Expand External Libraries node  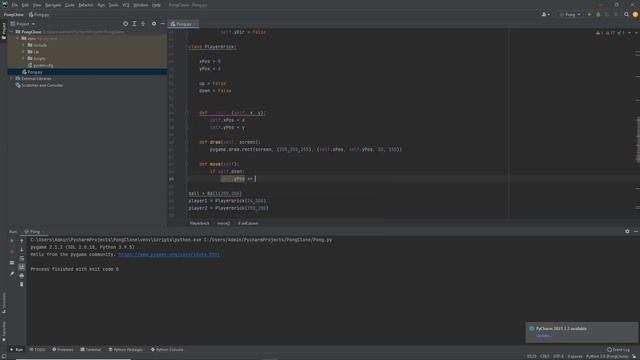pyautogui.click(x=11, y=78)
